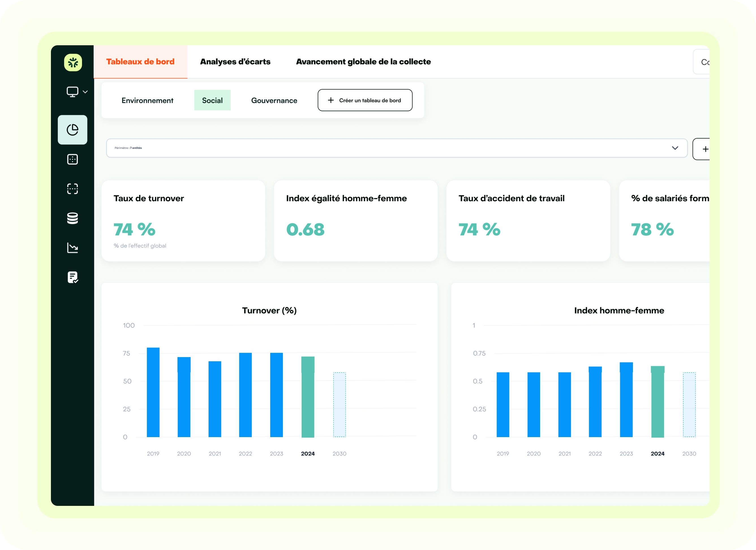The width and height of the screenshot is (756, 550).
Task: Click the plus button beside perimeter selector
Action: [x=703, y=149]
